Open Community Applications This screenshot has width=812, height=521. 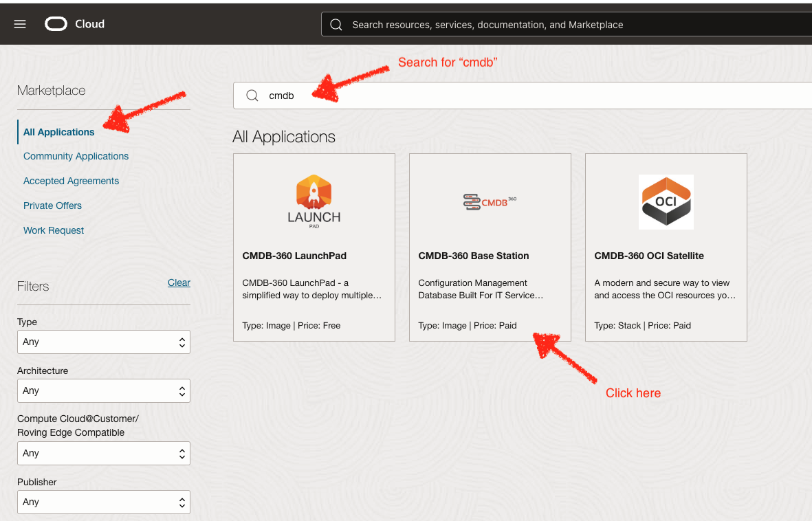tap(76, 156)
